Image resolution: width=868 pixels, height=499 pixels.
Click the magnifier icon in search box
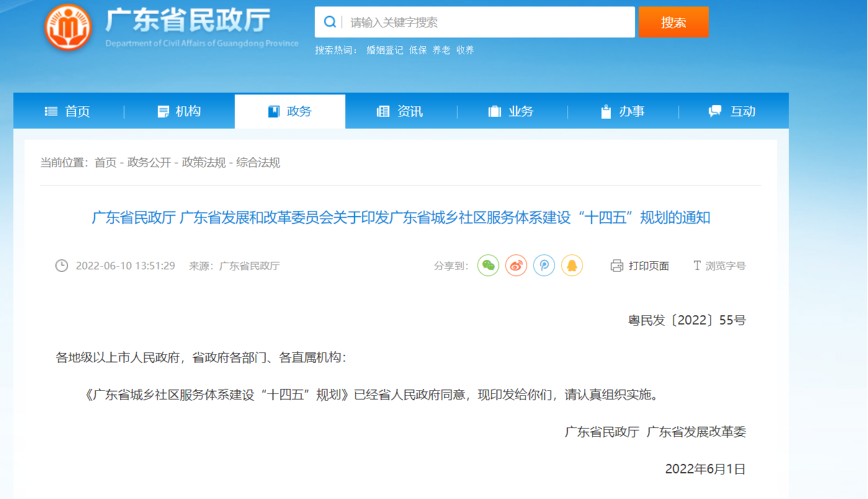click(330, 22)
